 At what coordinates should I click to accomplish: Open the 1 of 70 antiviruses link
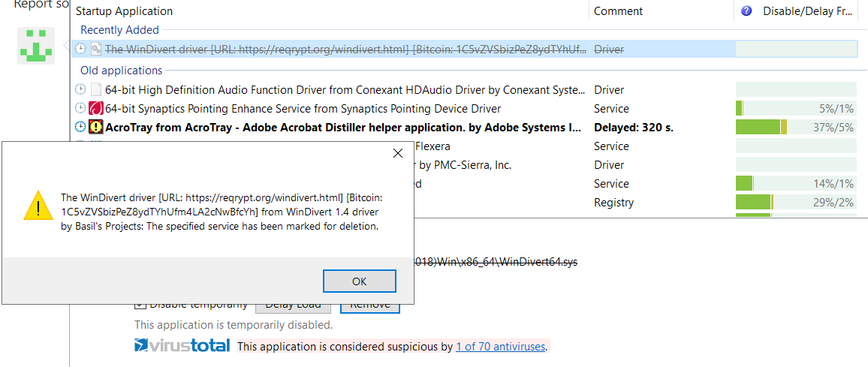[x=501, y=347]
